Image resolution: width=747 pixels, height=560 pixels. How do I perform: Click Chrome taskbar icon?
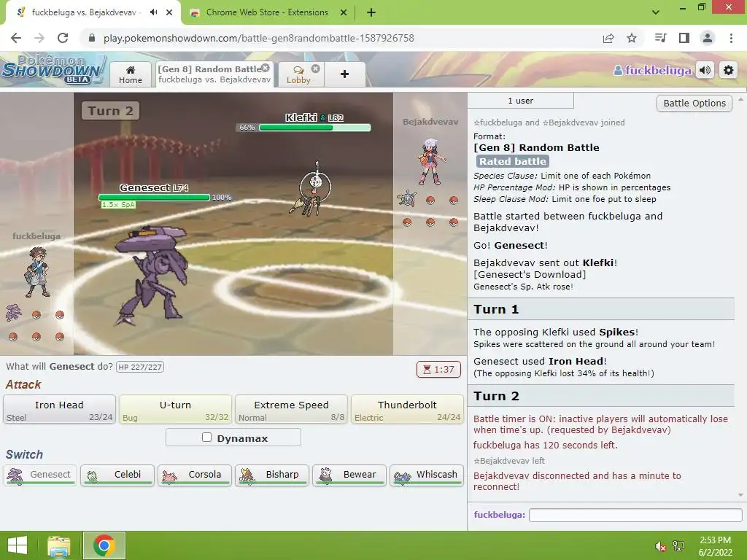tap(104, 545)
